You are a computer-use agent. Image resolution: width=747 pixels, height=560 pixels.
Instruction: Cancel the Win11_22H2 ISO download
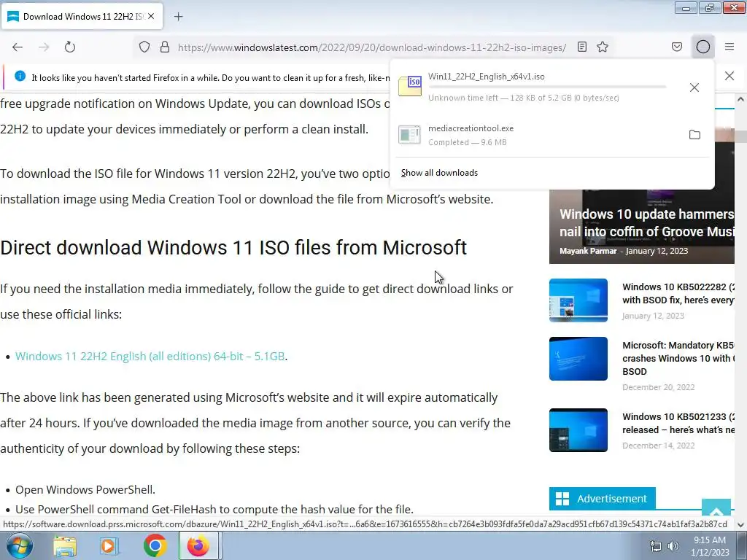[x=694, y=87]
